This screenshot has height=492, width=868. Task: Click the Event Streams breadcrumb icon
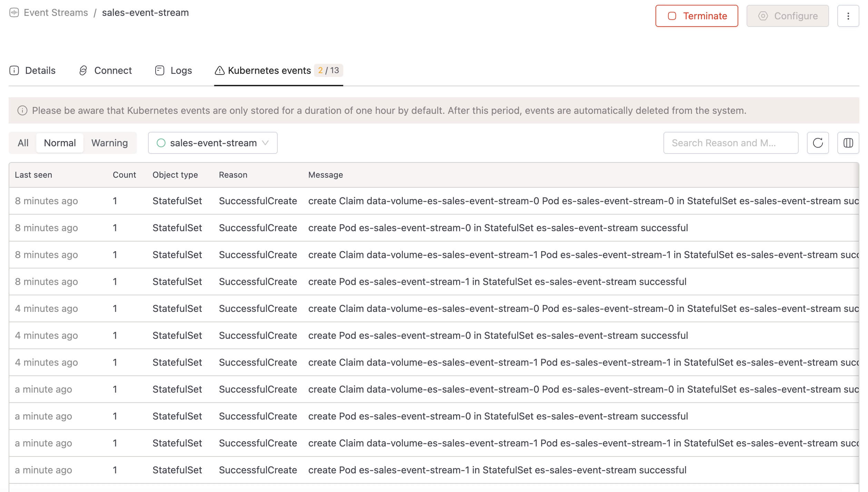click(x=14, y=13)
